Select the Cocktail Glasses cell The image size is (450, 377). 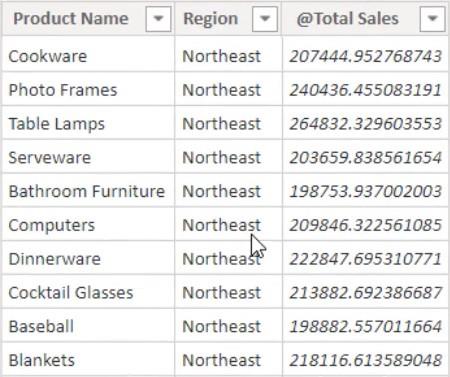pyautogui.click(x=88, y=293)
